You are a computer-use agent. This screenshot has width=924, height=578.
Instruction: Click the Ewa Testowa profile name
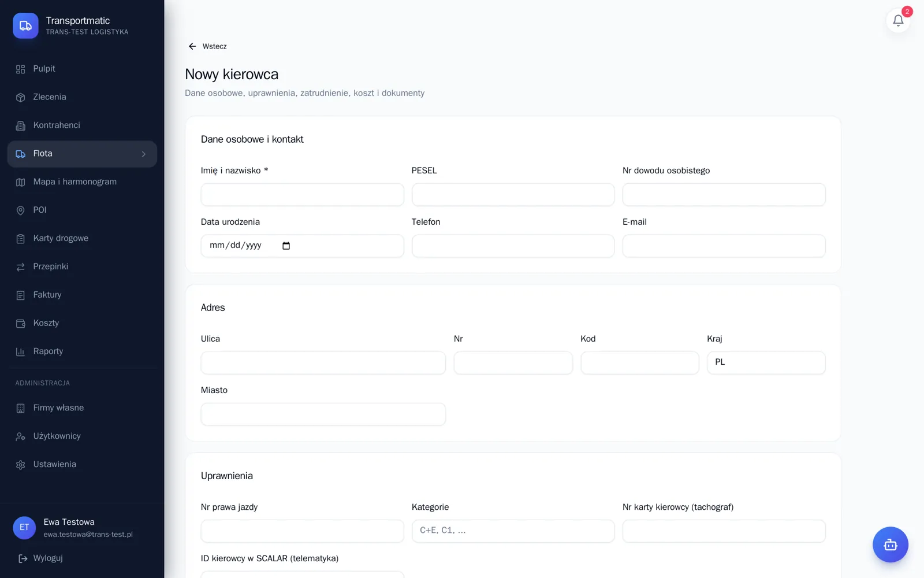pyautogui.click(x=69, y=522)
